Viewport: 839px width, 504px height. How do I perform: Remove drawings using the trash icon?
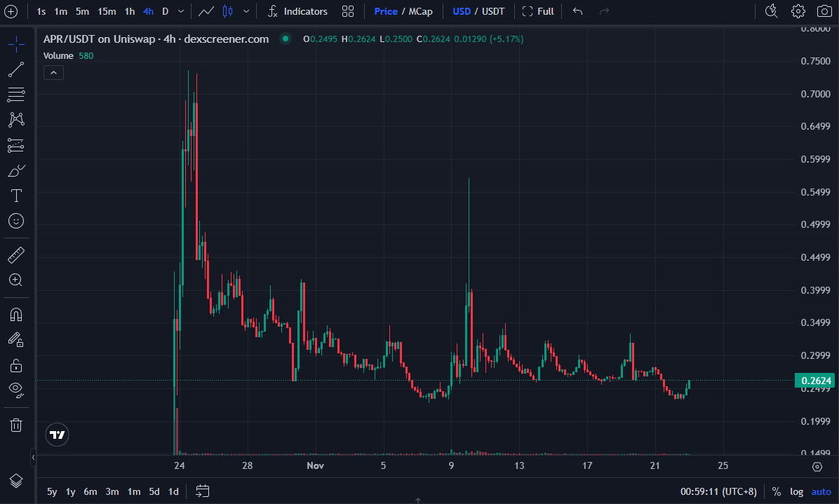tap(15, 425)
